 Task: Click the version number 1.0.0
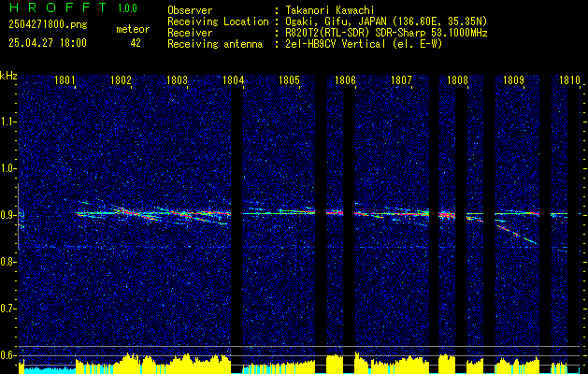(x=127, y=7)
